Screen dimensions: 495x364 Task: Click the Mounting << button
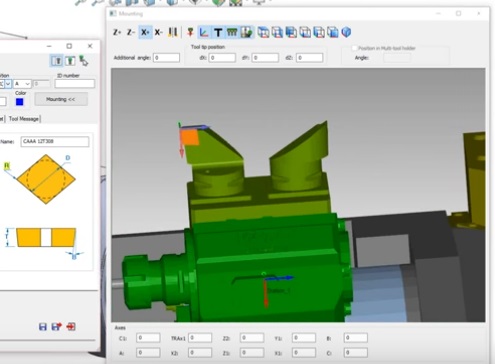click(x=61, y=99)
